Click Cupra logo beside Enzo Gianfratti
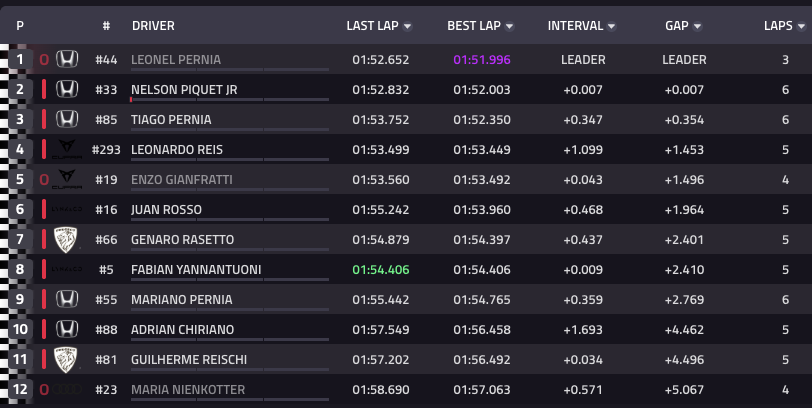The image size is (812, 408). [67, 180]
